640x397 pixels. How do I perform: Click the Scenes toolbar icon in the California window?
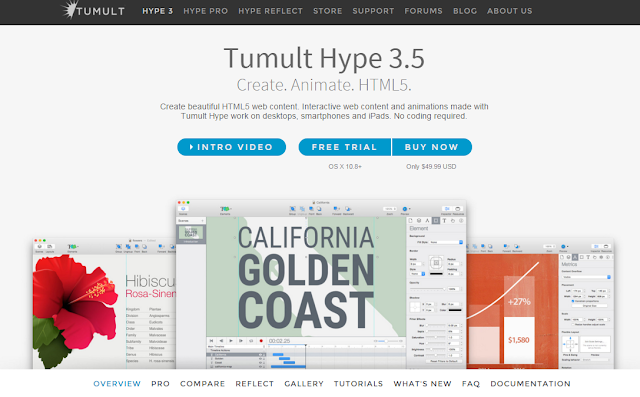coord(183,209)
